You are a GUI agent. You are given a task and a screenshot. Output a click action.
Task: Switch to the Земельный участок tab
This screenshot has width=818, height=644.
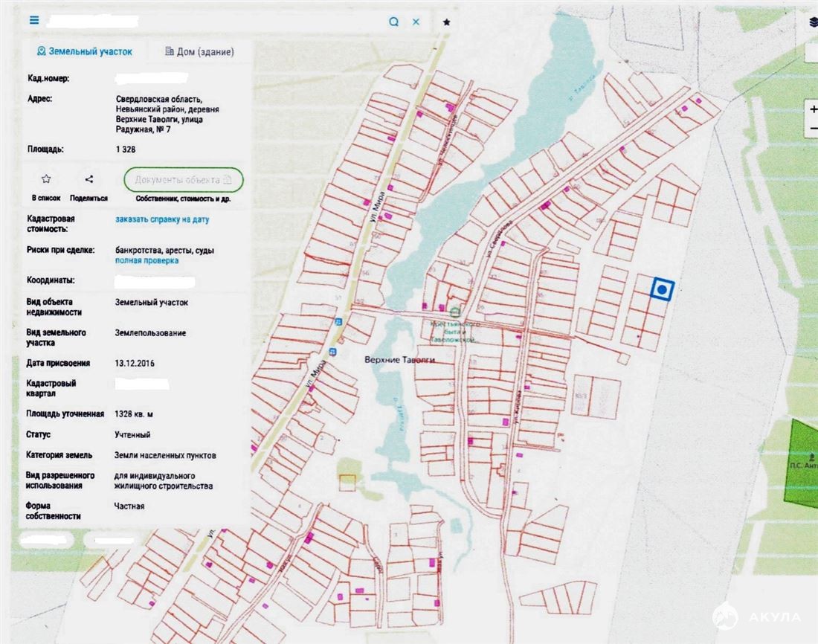85,52
